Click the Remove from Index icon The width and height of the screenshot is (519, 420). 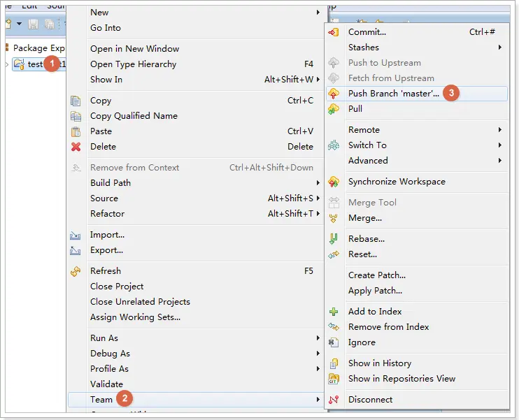(334, 327)
